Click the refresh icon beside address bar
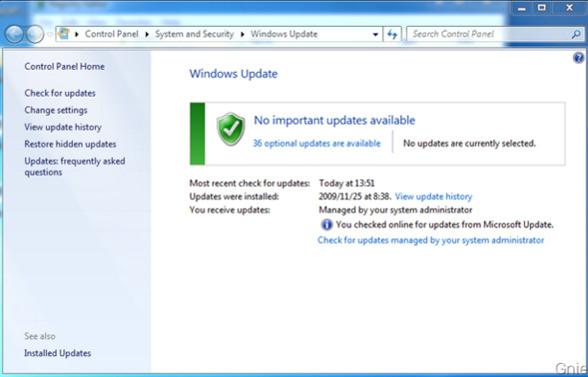 point(392,34)
